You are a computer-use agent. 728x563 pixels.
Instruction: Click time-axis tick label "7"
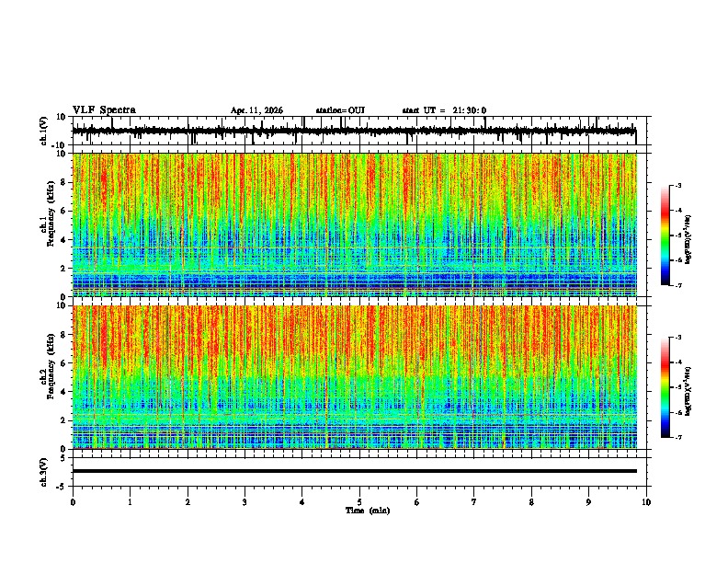474,502
